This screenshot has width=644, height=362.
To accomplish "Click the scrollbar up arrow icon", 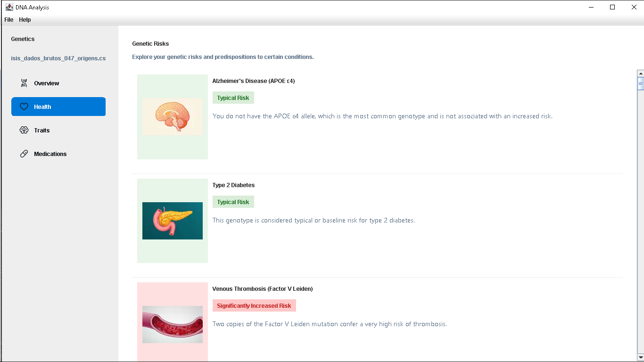I will point(640,73).
